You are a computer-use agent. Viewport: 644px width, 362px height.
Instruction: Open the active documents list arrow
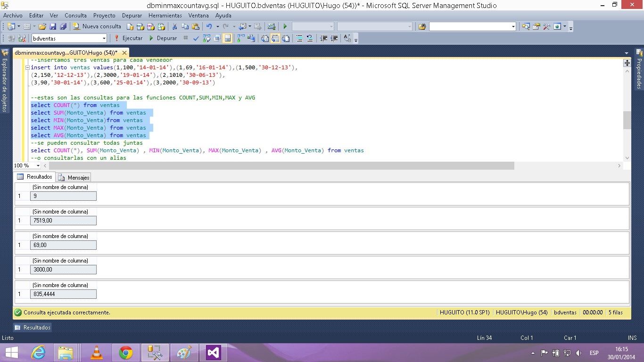(627, 53)
